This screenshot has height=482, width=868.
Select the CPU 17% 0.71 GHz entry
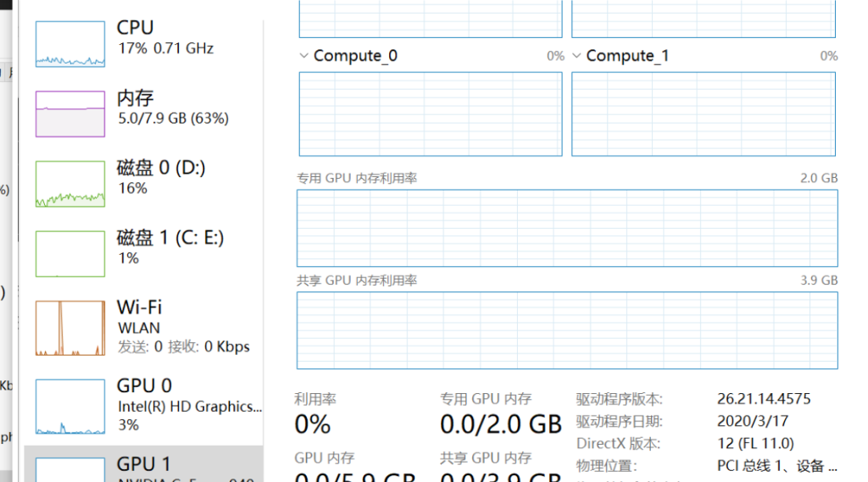144,44
